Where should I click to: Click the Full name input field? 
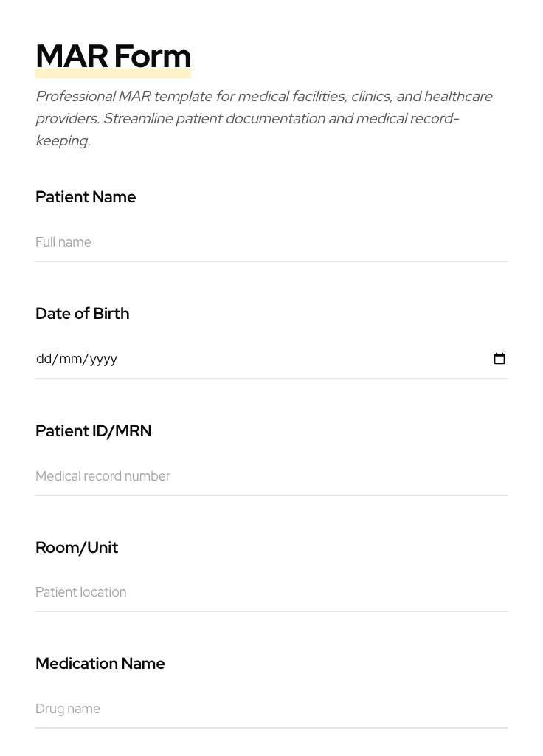tap(271, 242)
